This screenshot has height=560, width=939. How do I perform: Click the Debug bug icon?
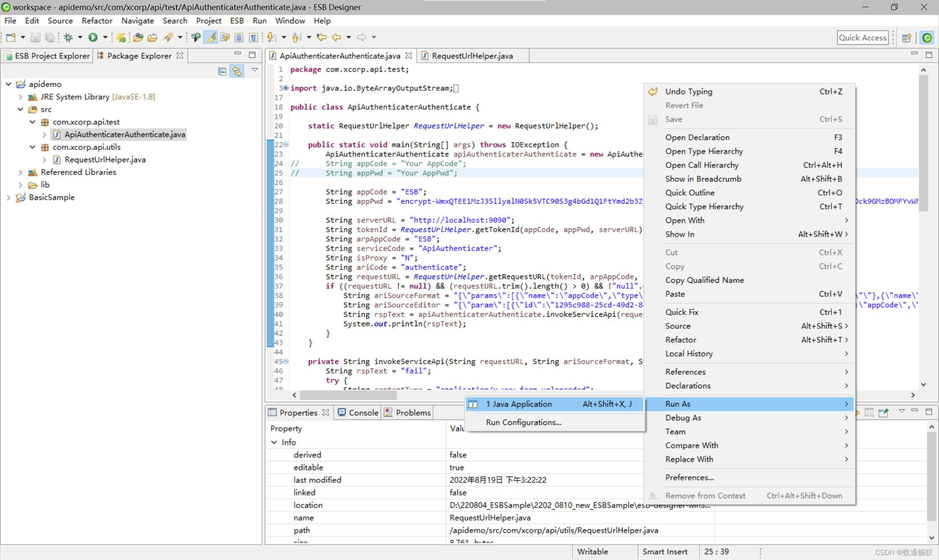tap(68, 38)
